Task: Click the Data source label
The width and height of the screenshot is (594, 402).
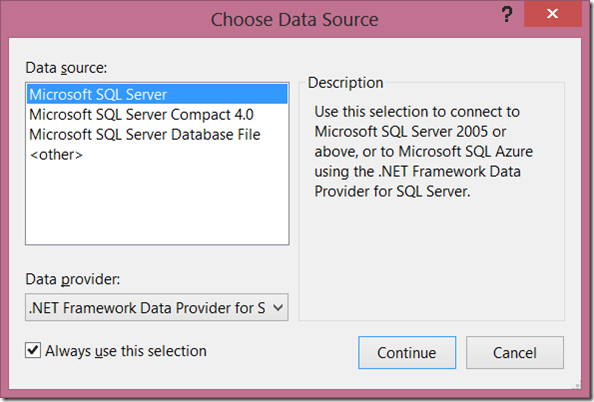Action: click(66, 68)
